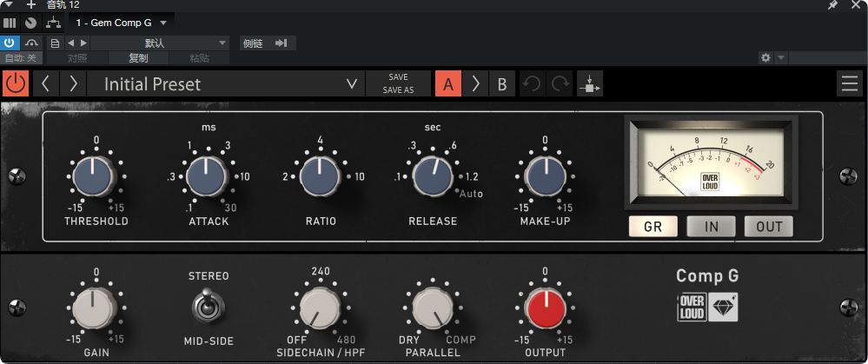Click the THRESHOLD knob
Viewport: 868px width, 364px height.
[93, 176]
